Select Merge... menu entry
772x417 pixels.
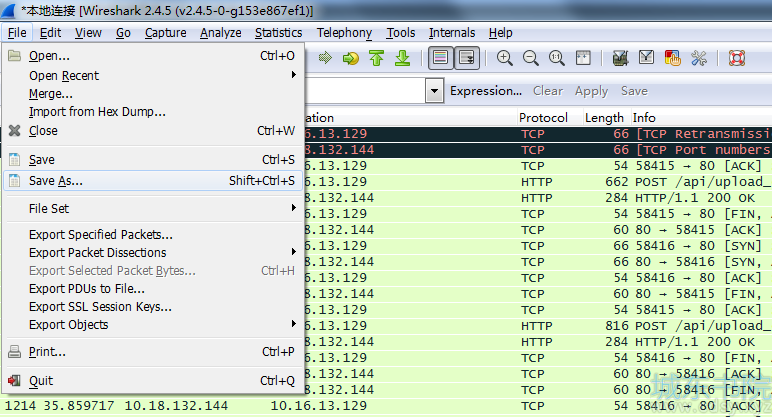pos(153,94)
